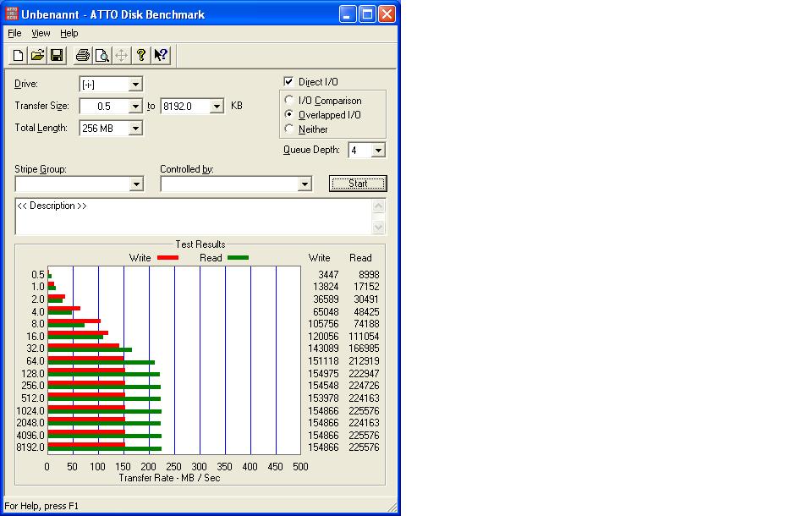This screenshot has height=516, width=812.
Task: Click the Transfer Rate - MB / Sec label
Action: [x=169, y=478]
